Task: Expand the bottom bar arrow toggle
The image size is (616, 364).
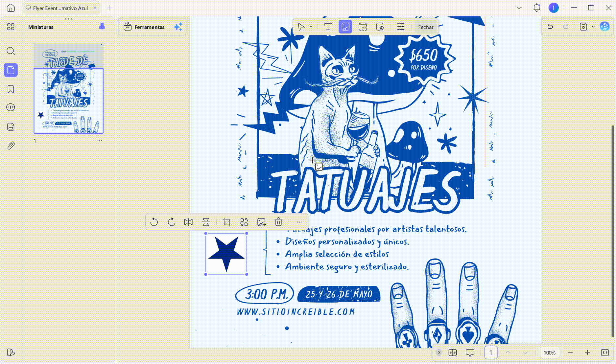Action: [439, 353]
